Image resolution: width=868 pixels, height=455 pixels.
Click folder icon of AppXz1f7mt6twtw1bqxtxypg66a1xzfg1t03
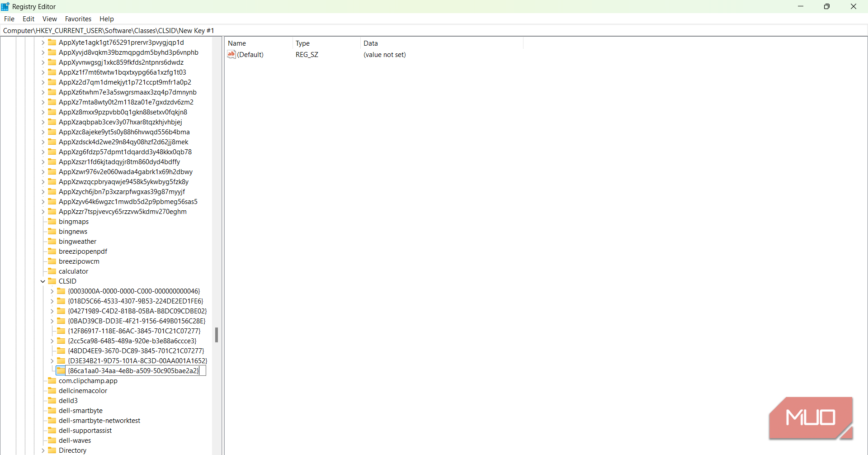pyautogui.click(x=52, y=72)
